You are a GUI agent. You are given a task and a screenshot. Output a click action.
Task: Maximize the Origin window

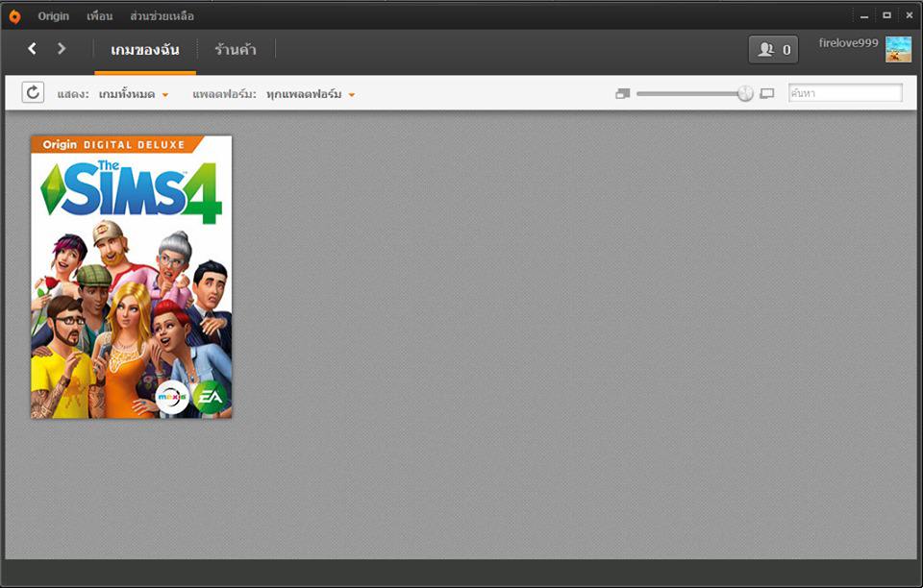[886, 16]
